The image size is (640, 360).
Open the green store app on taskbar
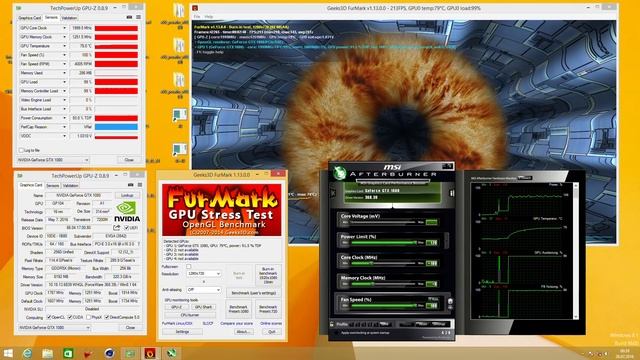pyautogui.click(x=68, y=353)
